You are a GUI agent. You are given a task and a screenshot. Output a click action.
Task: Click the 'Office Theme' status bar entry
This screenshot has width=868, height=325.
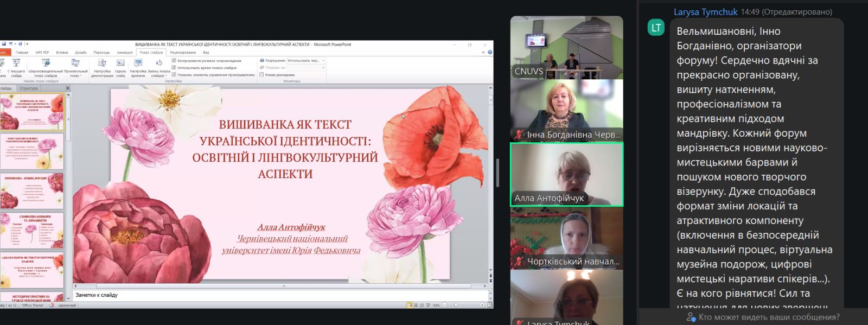click(x=33, y=305)
